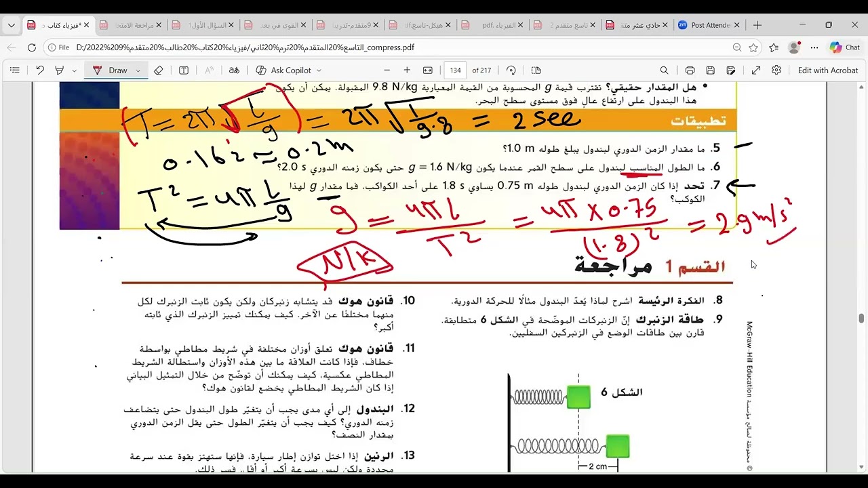Save the PDF document
This screenshot has width=868, height=488.
pos(710,70)
